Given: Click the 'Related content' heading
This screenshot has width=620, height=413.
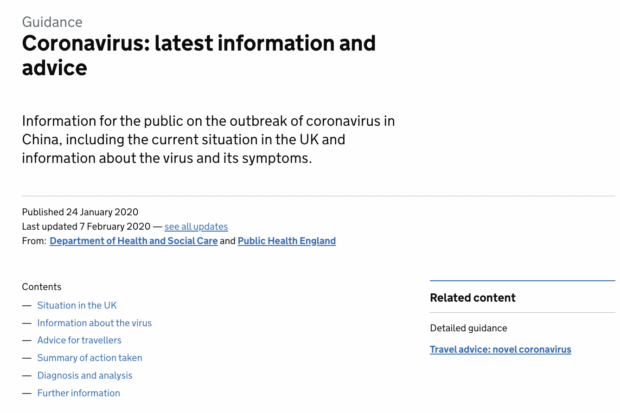Looking at the screenshot, I should coord(473,297).
